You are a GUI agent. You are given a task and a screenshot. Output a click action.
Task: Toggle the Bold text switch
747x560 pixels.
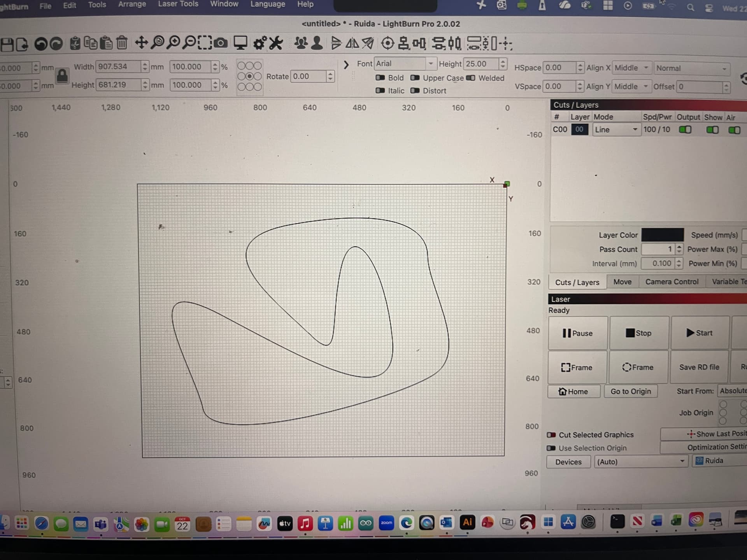tap(380, 78)
